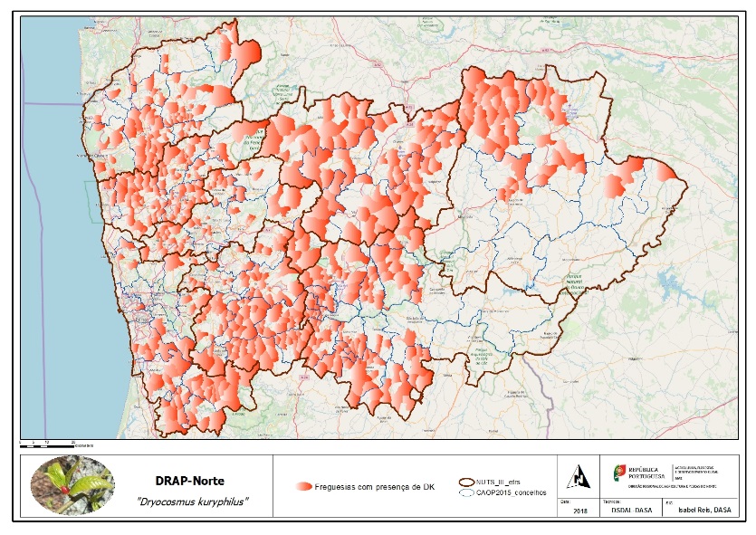Click the Isabel Reis, DASA author field
Viewport: 756px width, 535px height.
coord(704,510)
